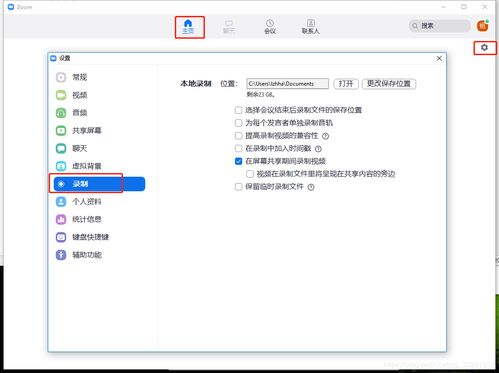Screen dimensions: 499x373
Task: Enable 视频在录制文件里将呈现在共享内容的旁边 checkbox
Action: (250, 174)
